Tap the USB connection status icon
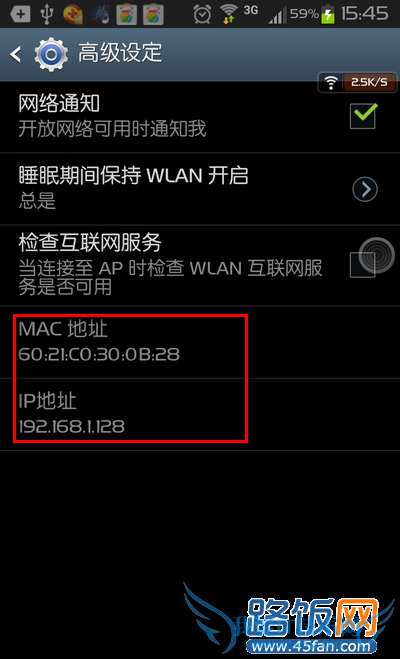400x659 pixels. coord(45,14)
